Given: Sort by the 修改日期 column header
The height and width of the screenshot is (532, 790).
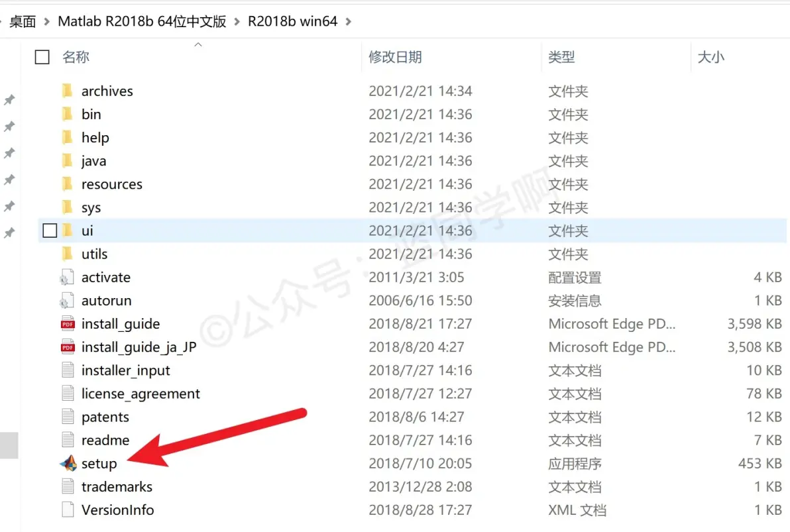Looking at the screenshot, I should (x=395, y=57).
